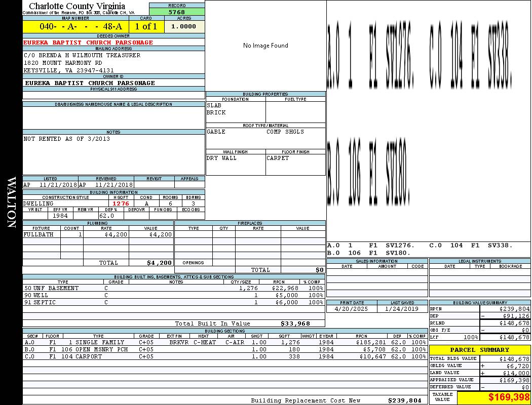This screenshot has height=405, width=532.
Task: Click the CARPET floor finish
Action: click(x=278, y=158)
